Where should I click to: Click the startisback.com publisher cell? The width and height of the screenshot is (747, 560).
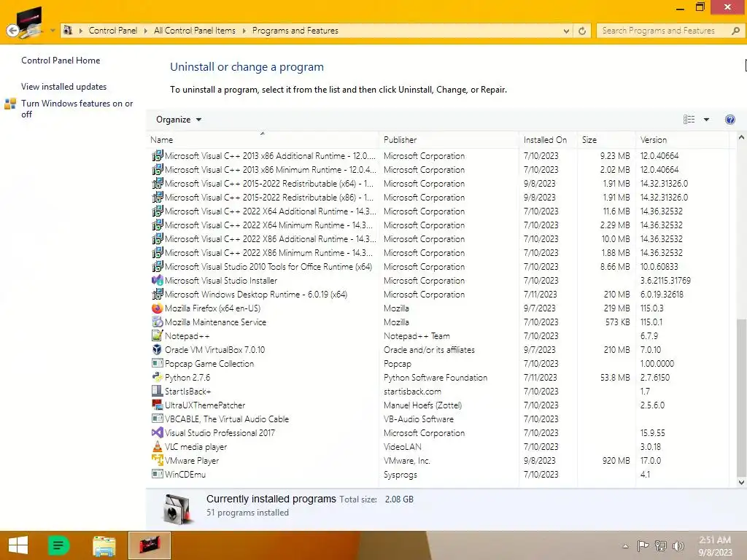pos(412,392)
